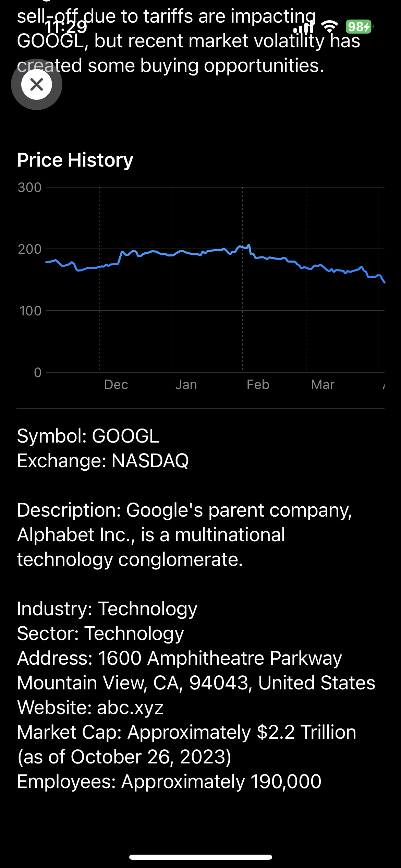Screen dimensions: 401x868
Task: Select the Mar label on chart axis
Action: (323, 385)
